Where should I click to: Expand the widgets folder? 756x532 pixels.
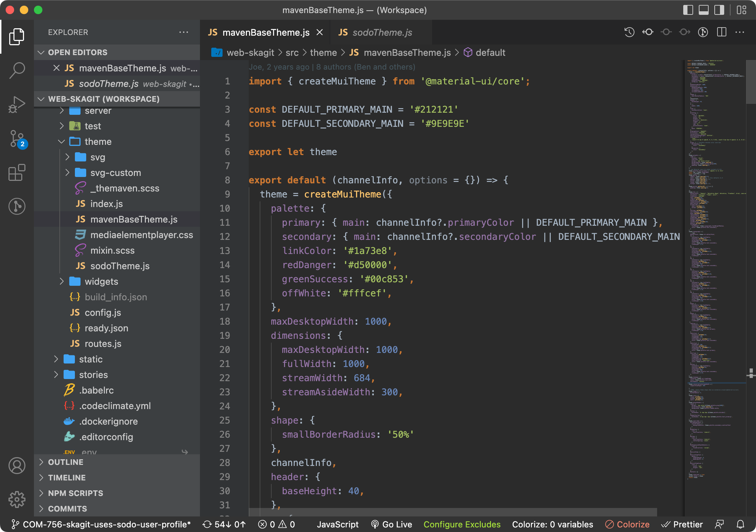pos(117,282)
